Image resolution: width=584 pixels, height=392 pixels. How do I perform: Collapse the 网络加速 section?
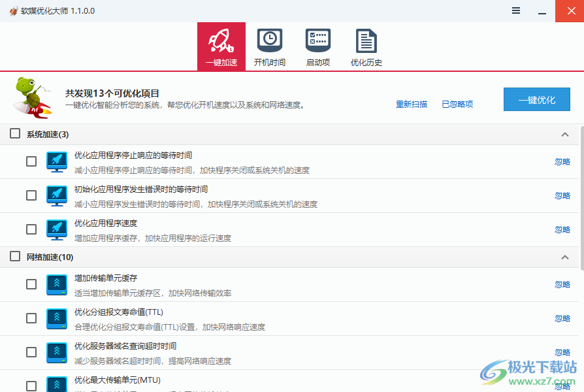pos(564,257)
